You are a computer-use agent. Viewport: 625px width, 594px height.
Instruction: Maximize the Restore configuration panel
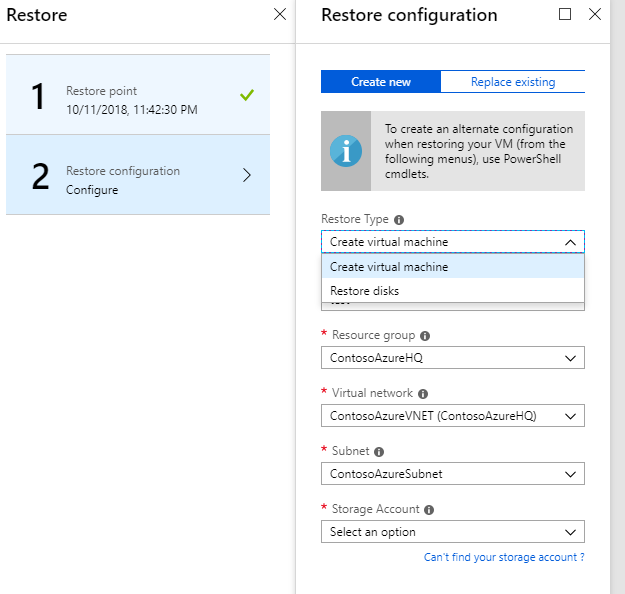(x=564, y=14)
